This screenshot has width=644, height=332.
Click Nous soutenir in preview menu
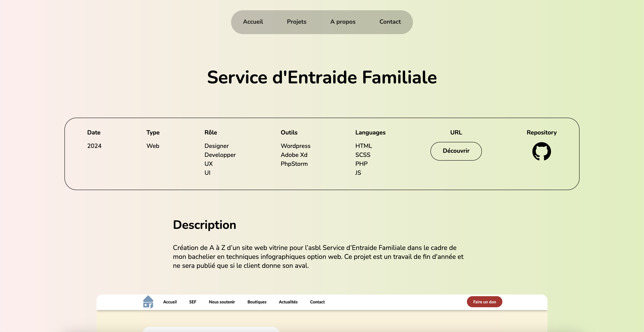222,302
